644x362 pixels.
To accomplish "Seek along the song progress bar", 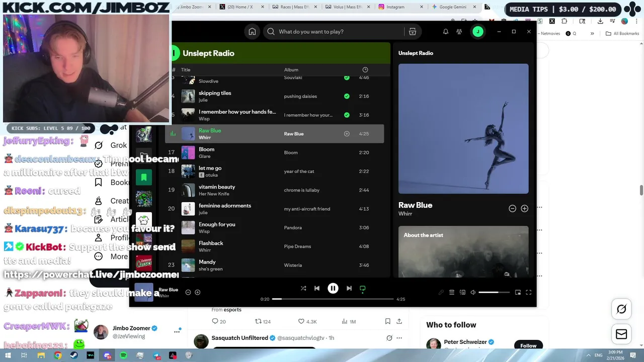I will (333, 299).
